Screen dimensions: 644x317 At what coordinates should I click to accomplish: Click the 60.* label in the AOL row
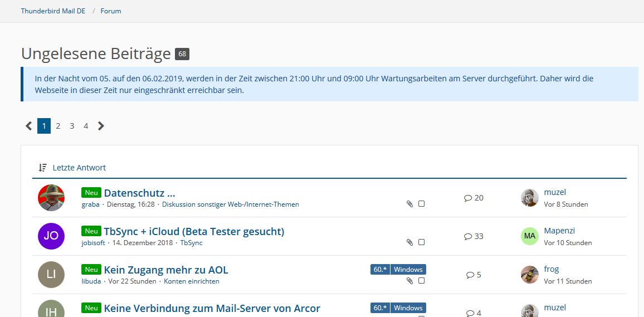pos(380,270)
